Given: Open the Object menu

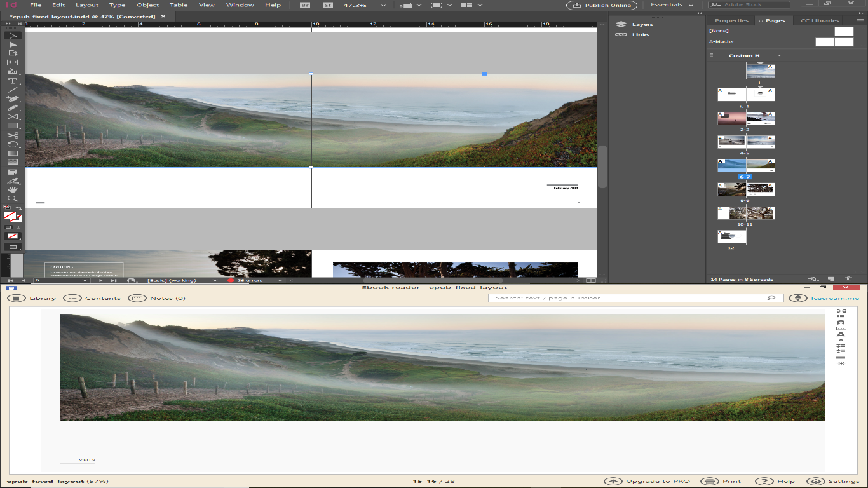Looking at the screenshot, I should (x=147, y=5).
